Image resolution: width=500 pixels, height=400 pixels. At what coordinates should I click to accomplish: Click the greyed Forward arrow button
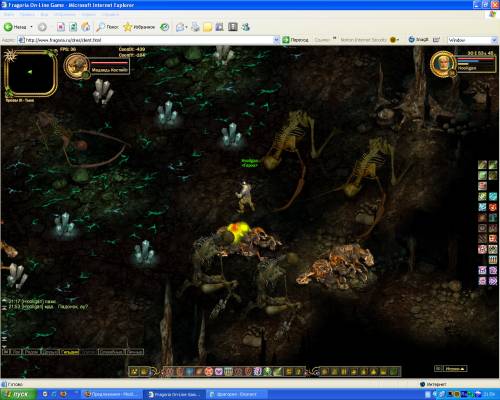tap(42, 27)
